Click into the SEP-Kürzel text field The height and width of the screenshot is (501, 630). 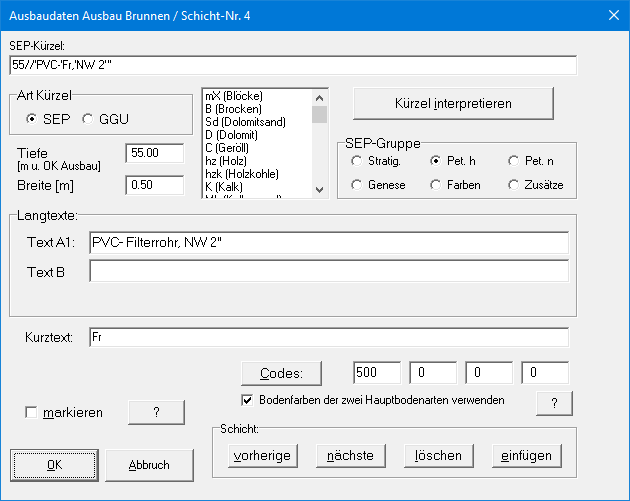[x=292, y=65]
